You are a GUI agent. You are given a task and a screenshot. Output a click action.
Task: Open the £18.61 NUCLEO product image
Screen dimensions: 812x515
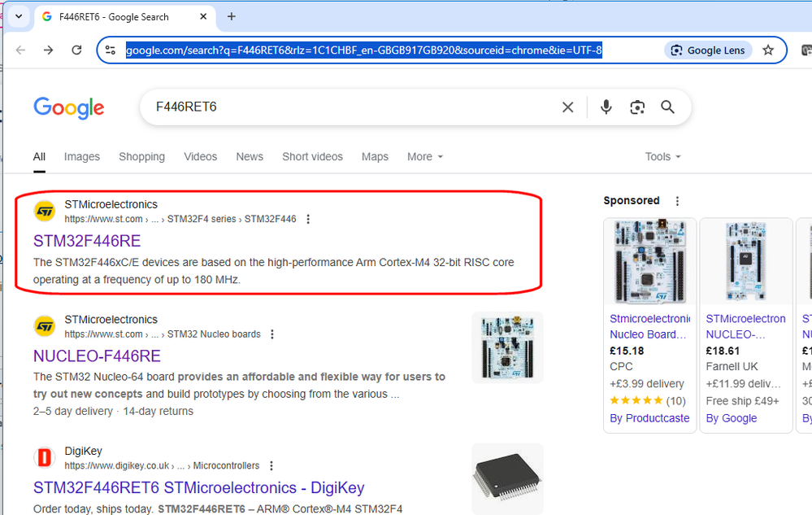point(746,261)
